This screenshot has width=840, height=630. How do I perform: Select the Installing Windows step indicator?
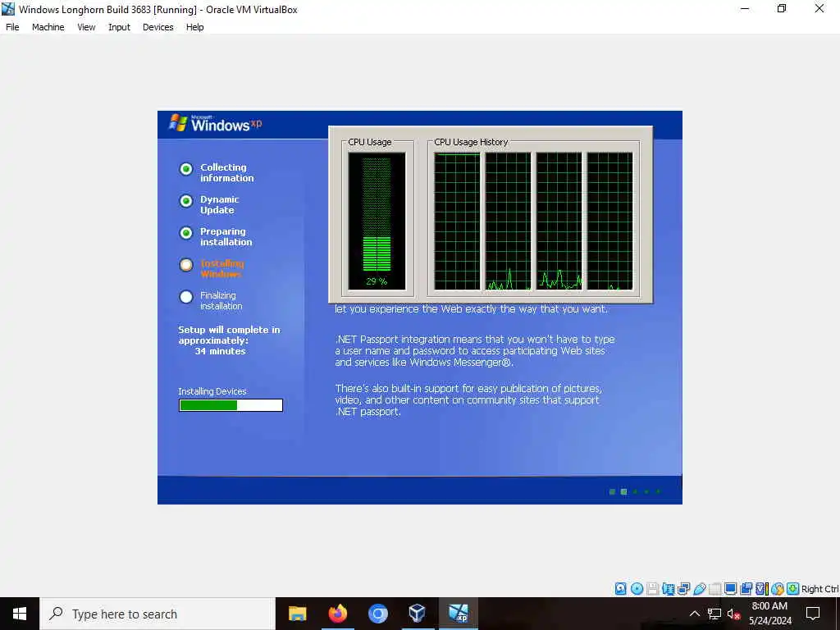coord(186,265)
